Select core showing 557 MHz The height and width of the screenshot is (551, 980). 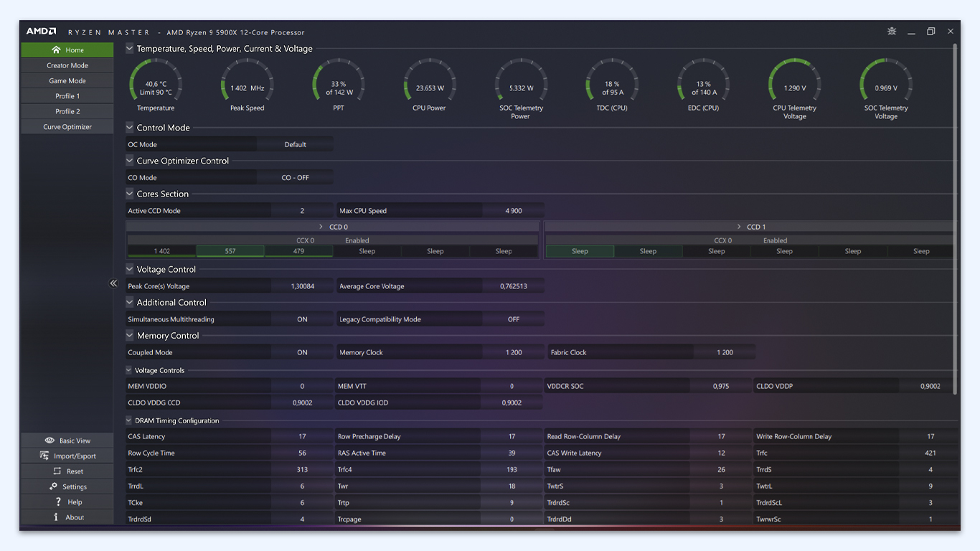[x=230, y=251]
